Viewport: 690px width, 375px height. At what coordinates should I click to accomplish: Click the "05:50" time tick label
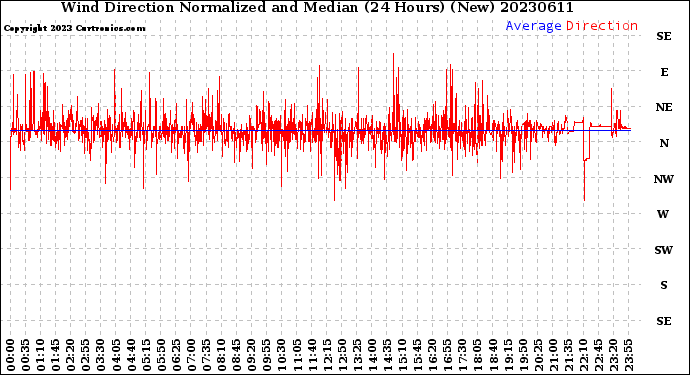coord(161,355)
